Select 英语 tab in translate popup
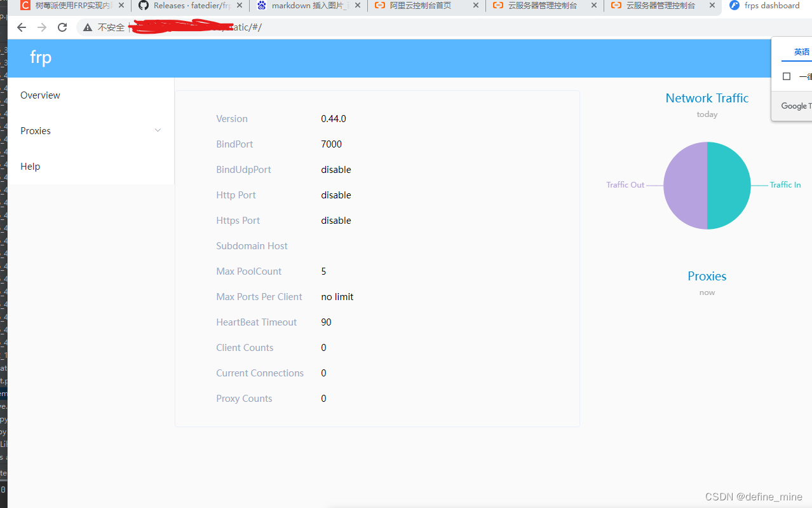 [x=802, y=52]
